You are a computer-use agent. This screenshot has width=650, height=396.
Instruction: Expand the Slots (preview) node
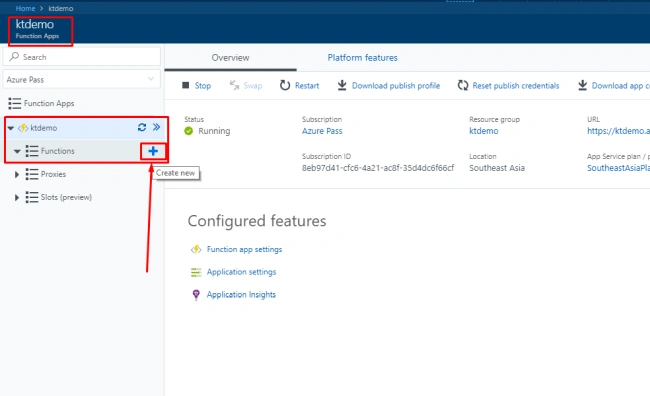(x=17, y=198)
